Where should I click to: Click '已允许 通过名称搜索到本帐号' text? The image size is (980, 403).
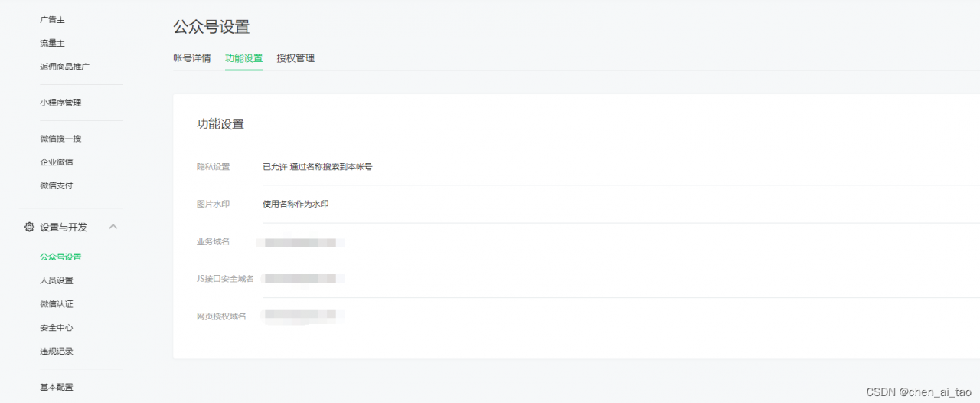coord(318,166)
